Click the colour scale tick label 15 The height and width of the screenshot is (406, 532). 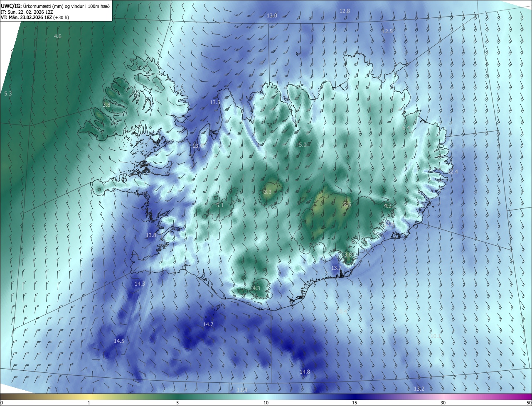[x=355, y=403]
